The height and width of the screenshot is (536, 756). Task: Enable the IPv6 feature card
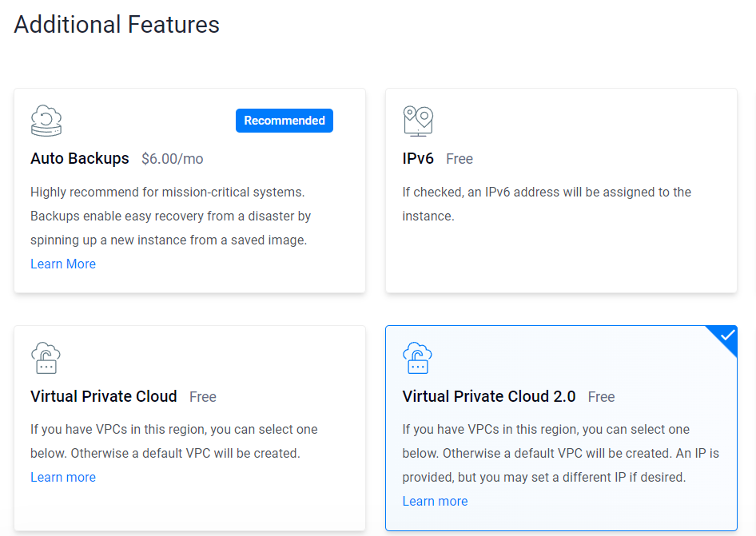coord(561,190)
